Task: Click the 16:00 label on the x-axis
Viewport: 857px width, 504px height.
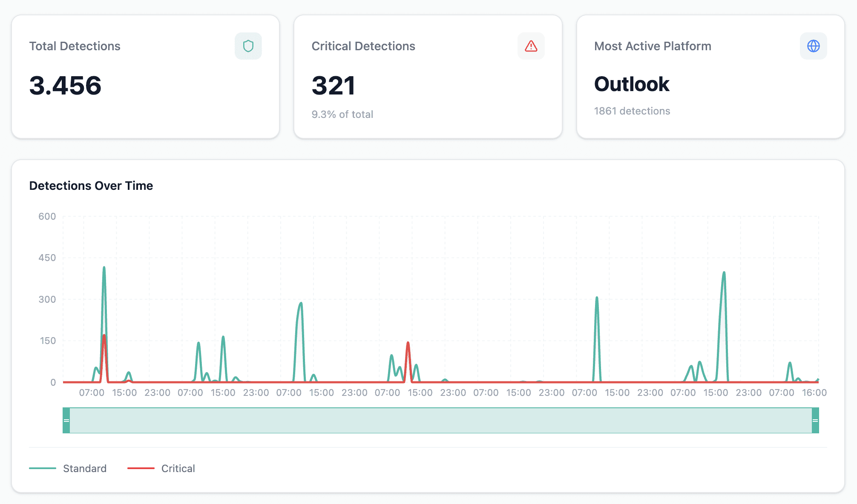Action: (814, 392)
